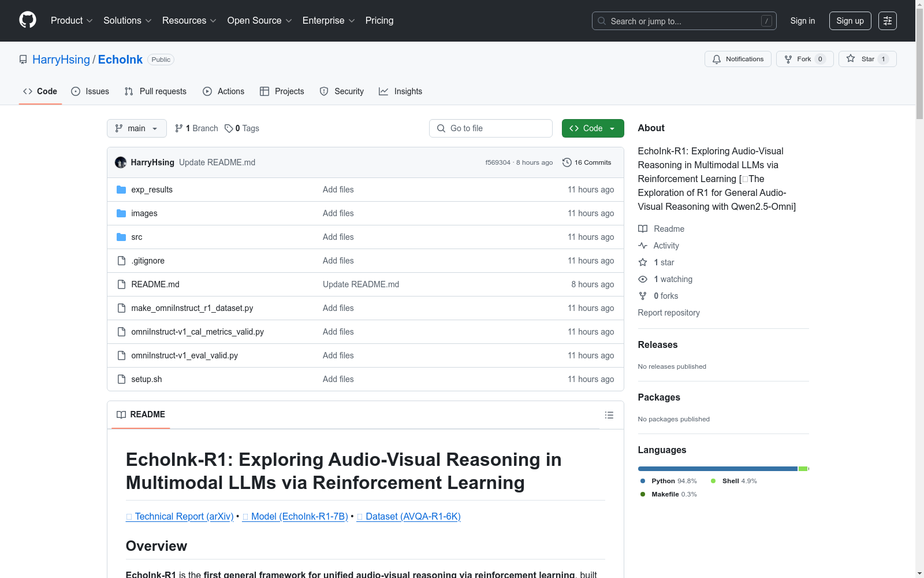The height and width of the screenshot is (578, 924).
Task: Open the green Code dropdown button
Action: click(593, 128)
